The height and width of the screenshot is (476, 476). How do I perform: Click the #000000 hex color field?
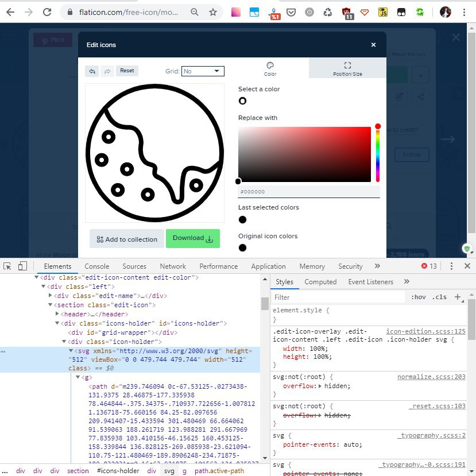click(x=309, y=192)
